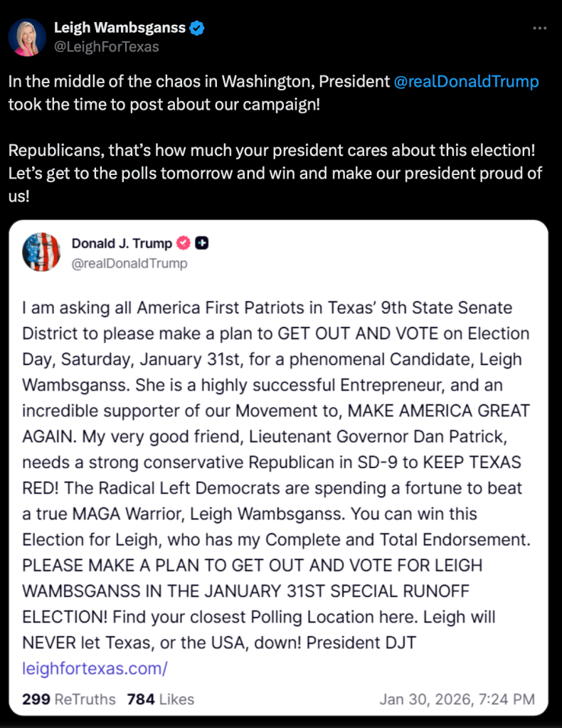
Task: Click the red verified badge next to Trump
Action: coord(184,243)
